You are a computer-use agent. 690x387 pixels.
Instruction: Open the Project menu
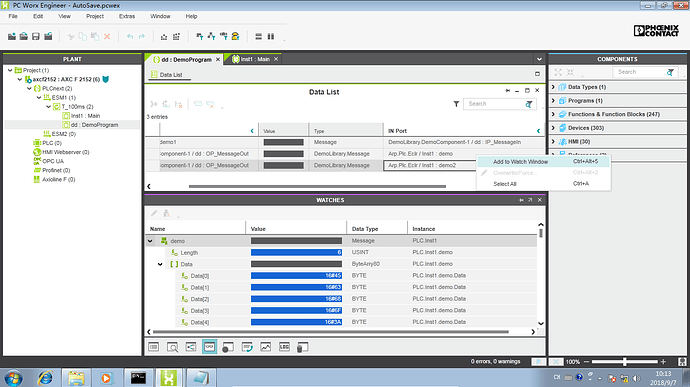click(95, 16)
